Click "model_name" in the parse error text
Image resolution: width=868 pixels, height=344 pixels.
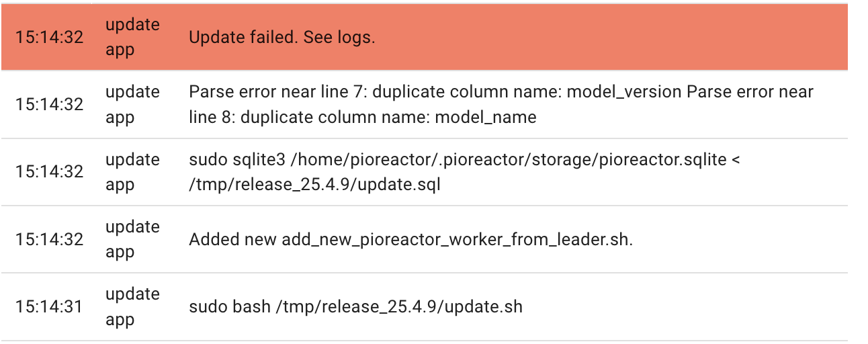pos(486,118)
